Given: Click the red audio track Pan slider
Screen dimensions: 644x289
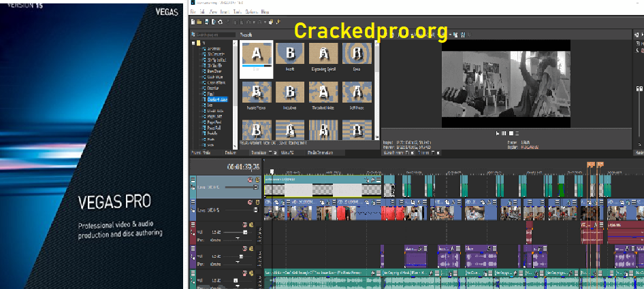Looking at the screenshot, I should (x=238, y=239).
